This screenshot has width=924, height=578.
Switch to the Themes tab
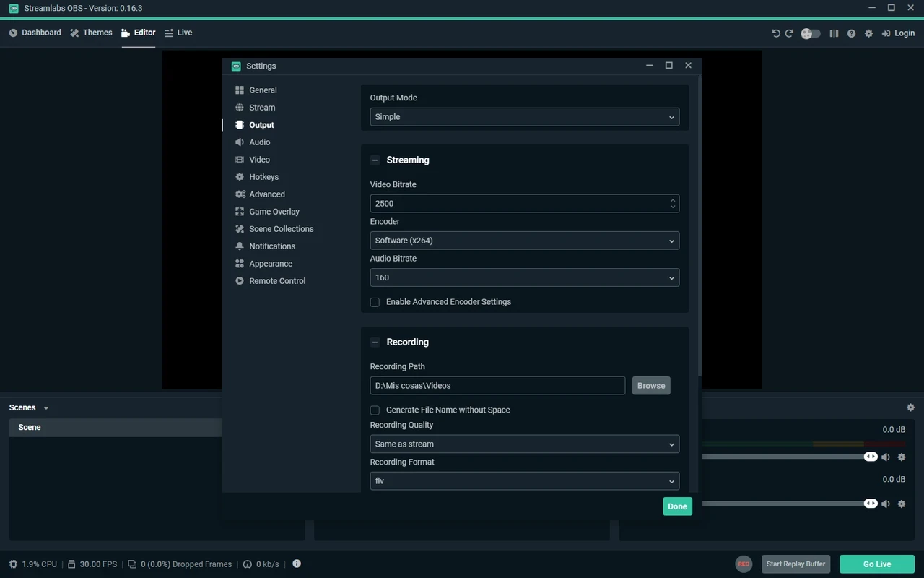(x=91, y=33)
